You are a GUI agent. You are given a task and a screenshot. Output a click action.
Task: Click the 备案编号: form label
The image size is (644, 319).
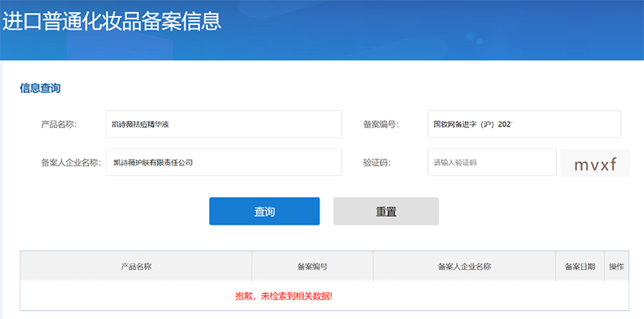[x=381, y=124]
